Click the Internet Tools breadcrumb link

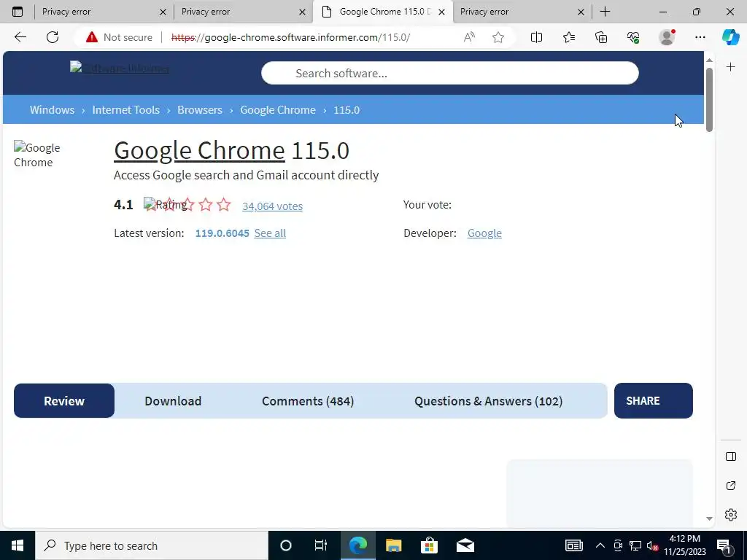tap(125, 110)
